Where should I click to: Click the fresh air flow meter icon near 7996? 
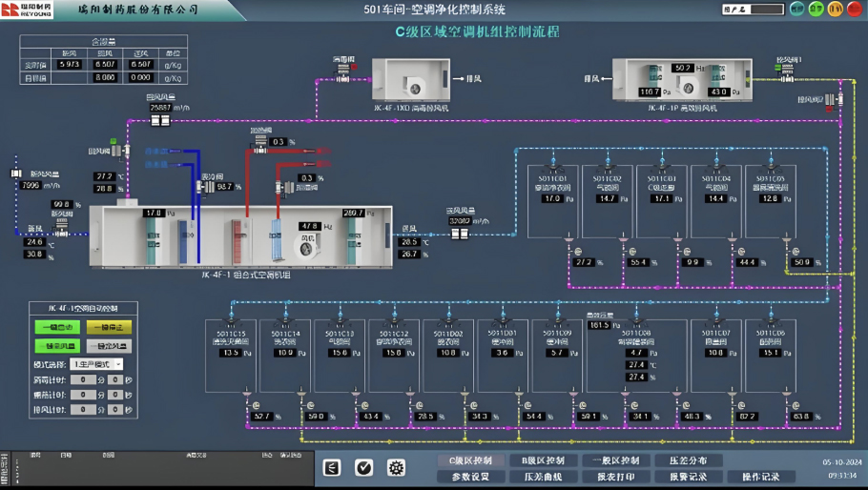[16, 174]
